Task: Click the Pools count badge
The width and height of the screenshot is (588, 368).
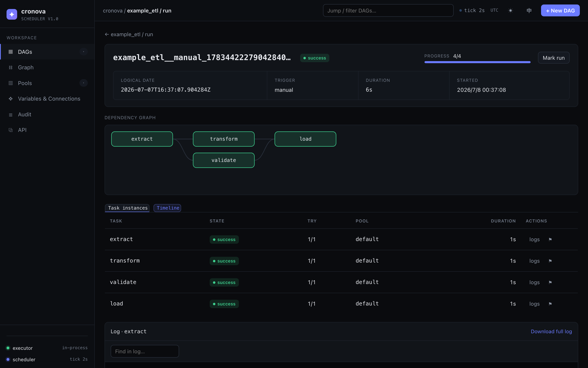Action: [x=84, y=83]
